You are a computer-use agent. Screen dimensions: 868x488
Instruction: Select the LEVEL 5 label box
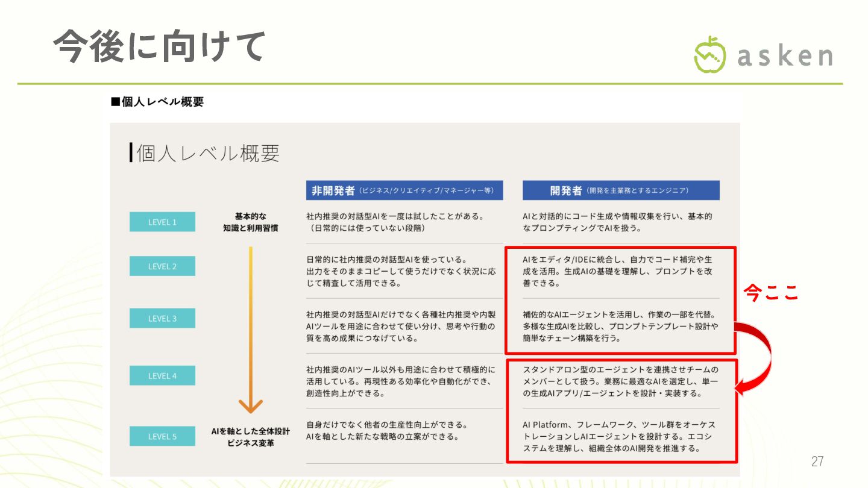[162, 436]
